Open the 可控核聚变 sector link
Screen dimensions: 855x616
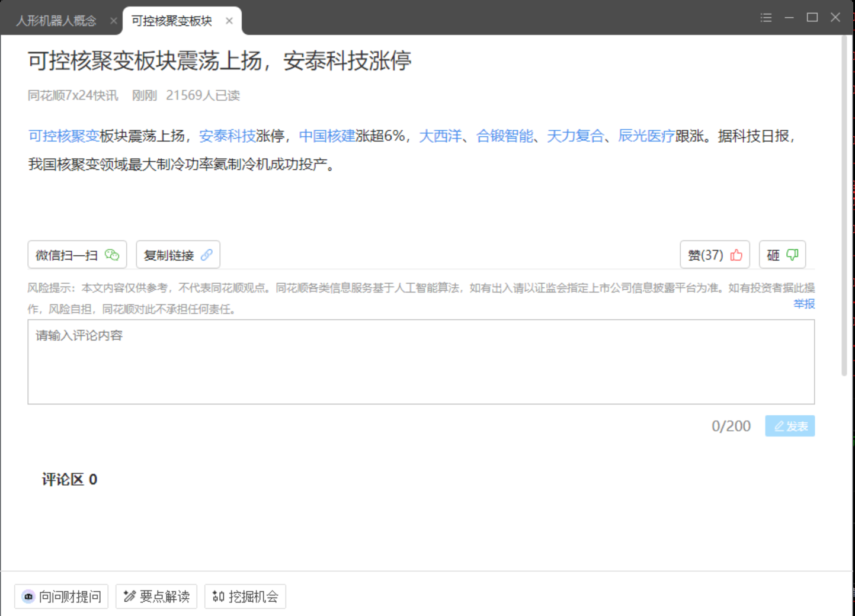(64, 136)
